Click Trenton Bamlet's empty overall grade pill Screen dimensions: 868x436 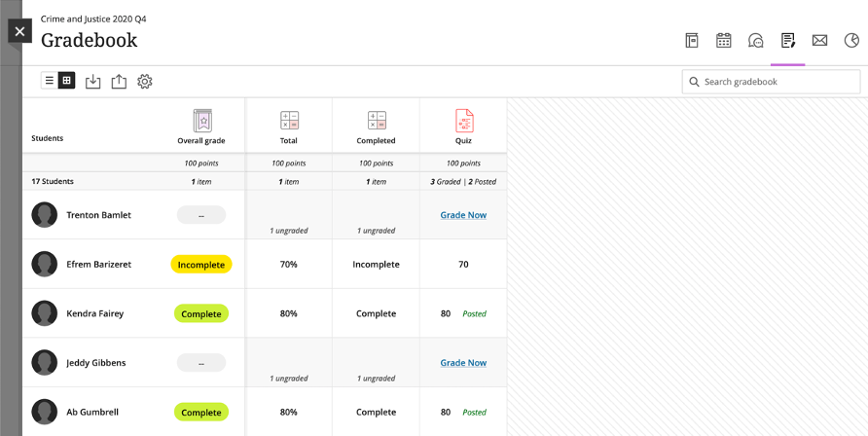click(x=201, y=215)
